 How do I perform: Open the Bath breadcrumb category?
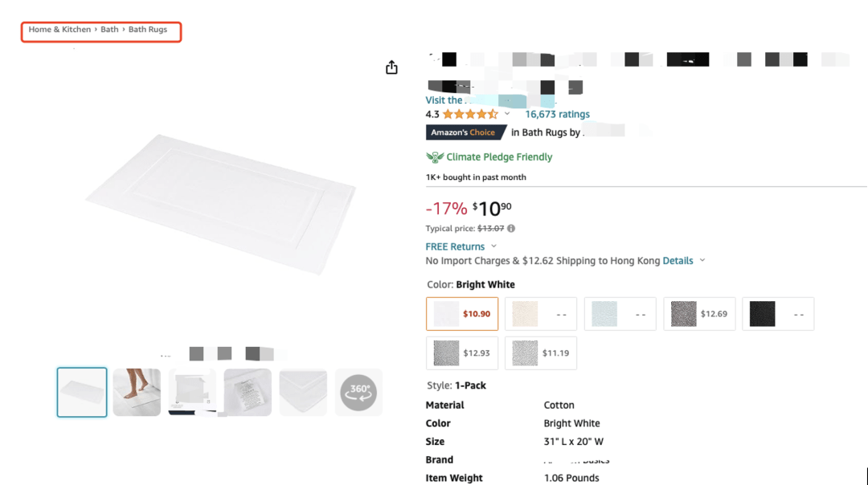coord(109,30)
